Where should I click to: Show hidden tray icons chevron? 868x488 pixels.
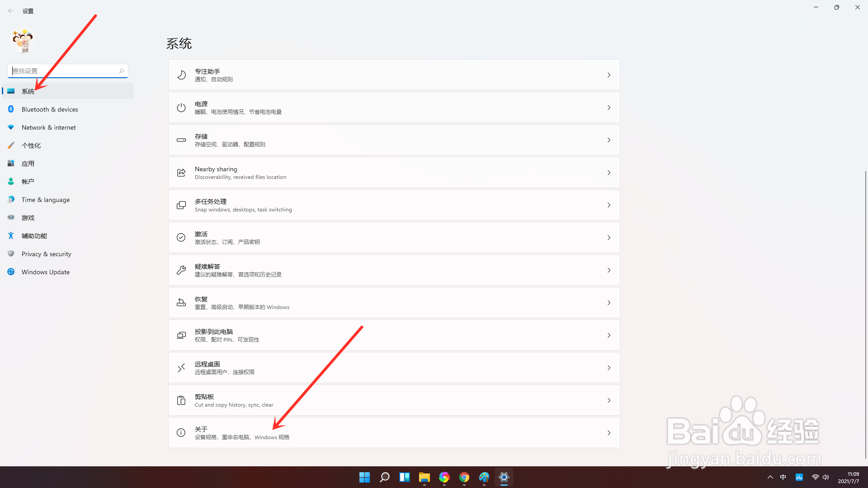770,477
